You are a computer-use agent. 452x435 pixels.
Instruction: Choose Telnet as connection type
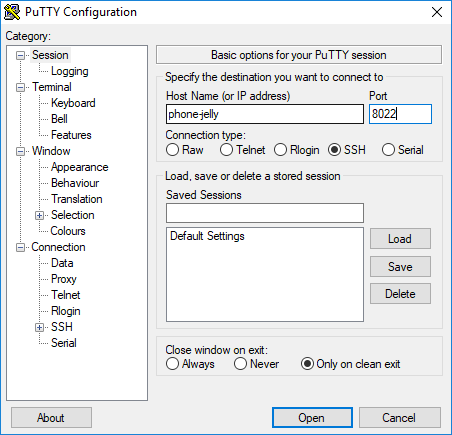(226, 150)
